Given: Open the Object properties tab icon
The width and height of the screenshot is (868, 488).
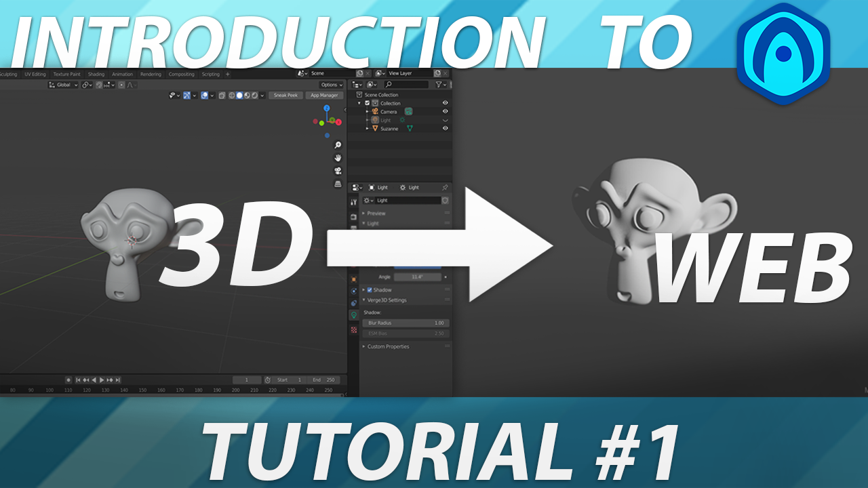Looking at the screenshot, I should 353,279.
